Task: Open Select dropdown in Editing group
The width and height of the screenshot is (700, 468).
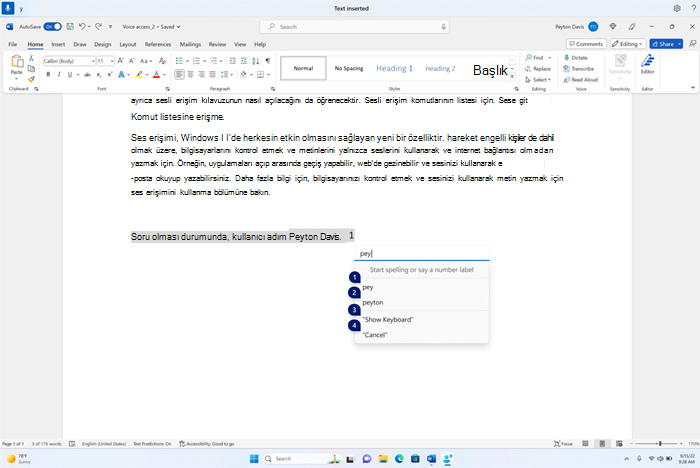Action: tap(538, 79)
